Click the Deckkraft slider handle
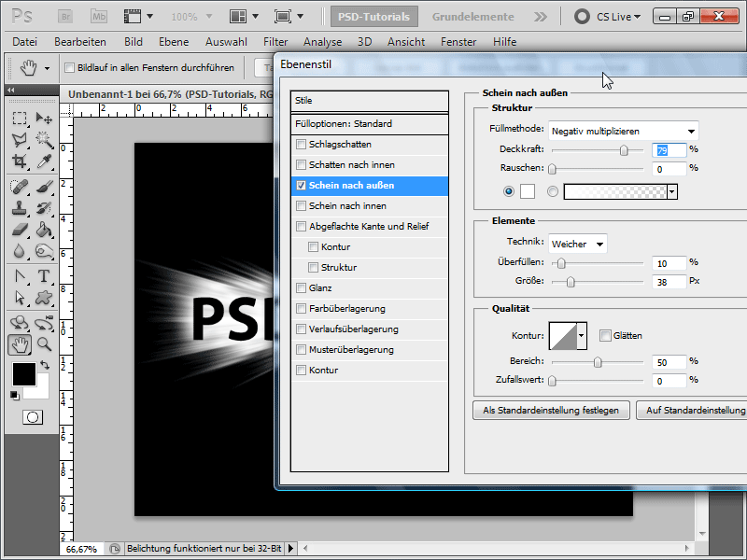Screen dimensions: 747x560 pyautogui.click(x=624, y=150)
